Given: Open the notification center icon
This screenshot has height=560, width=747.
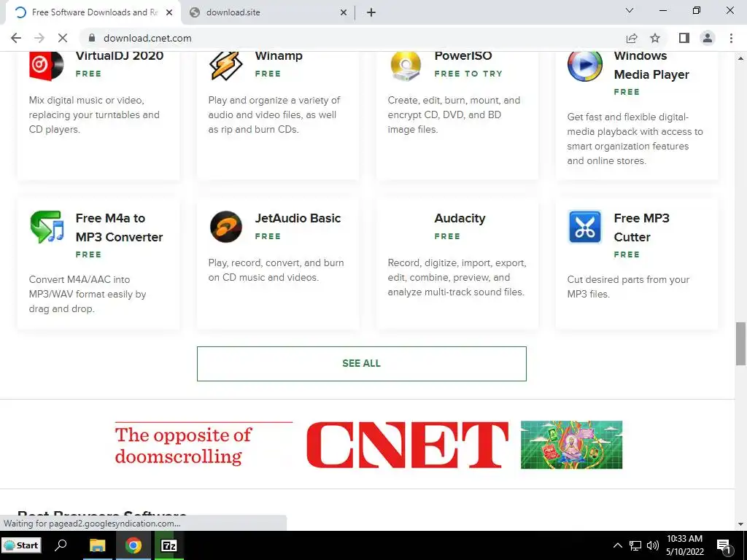Looking at the screenshot, I should coord(724,546).
